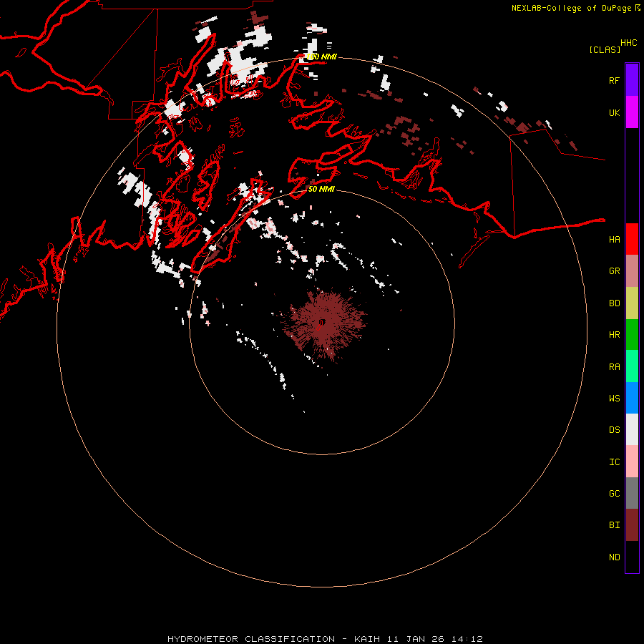The width and height of the screenshot is (644, 644).
Task: Click the GC gray legend color swatch
Action: [x=632, y=493]
